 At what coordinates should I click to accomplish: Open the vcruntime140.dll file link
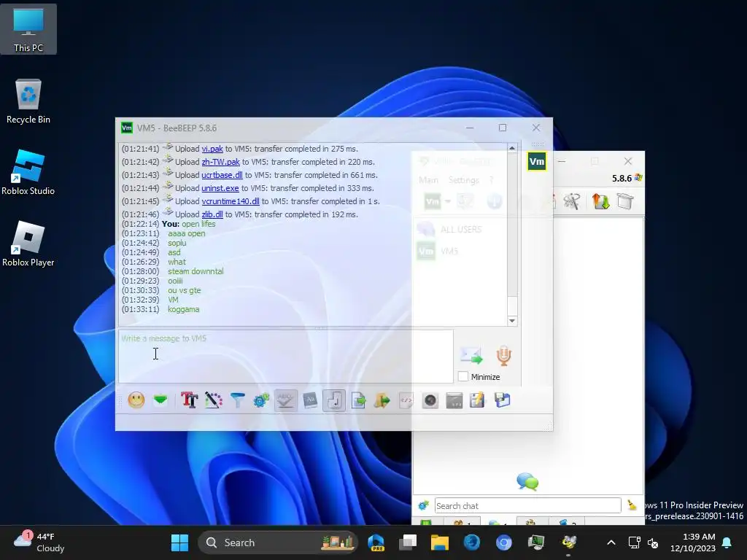tap(231, 201)
